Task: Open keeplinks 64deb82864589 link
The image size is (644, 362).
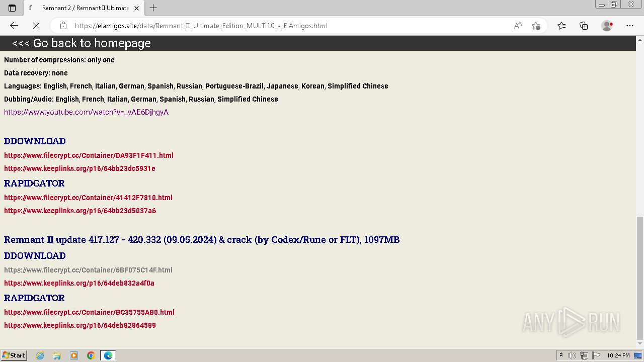Action: point(80,325)
